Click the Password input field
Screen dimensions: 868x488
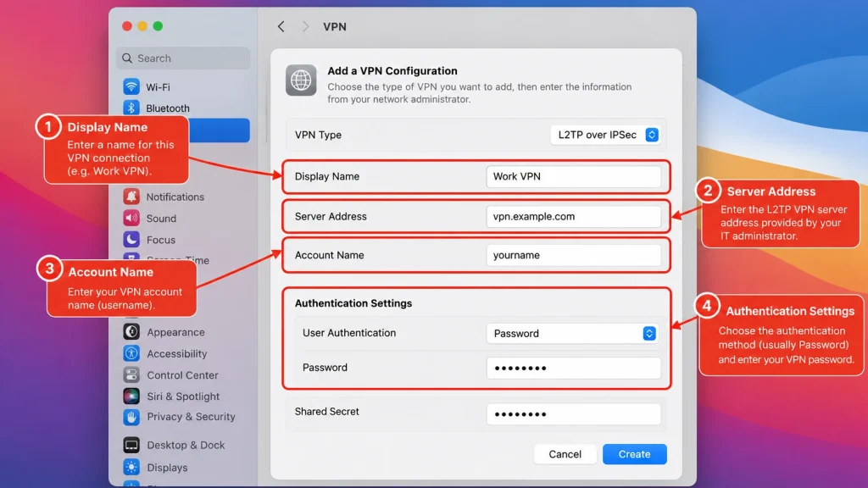[574, 368]
